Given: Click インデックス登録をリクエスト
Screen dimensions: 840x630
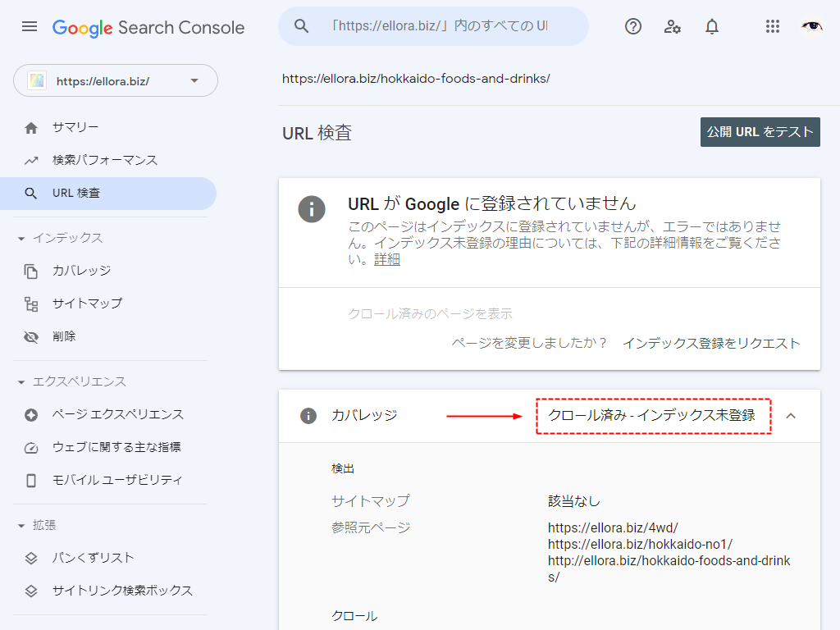Looking at the screenshot, I should point(711,344).
